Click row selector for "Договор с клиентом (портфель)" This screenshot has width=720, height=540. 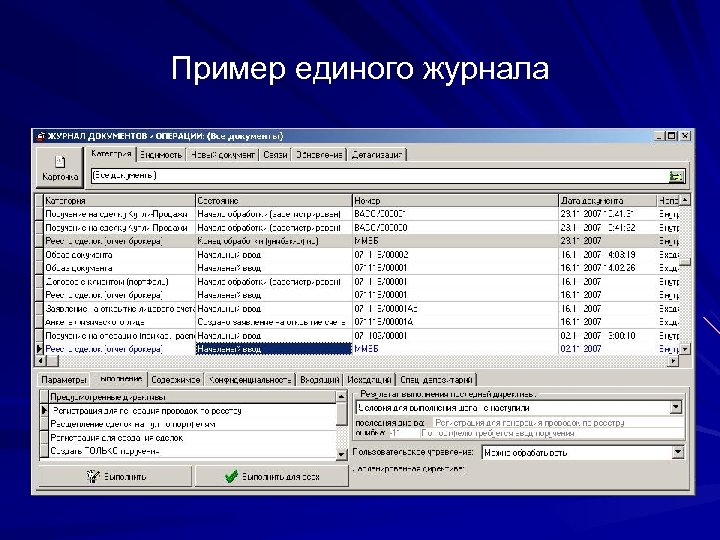[39, 281]
